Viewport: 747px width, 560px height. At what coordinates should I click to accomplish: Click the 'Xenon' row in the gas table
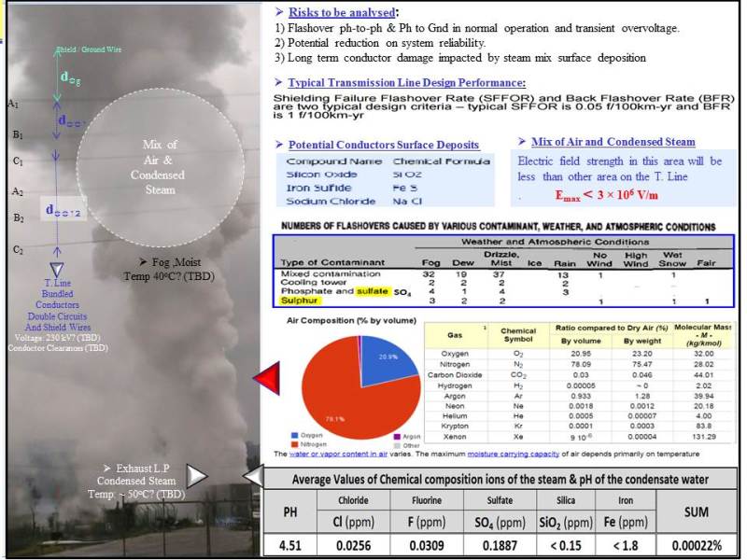click(x=578, y=437)
